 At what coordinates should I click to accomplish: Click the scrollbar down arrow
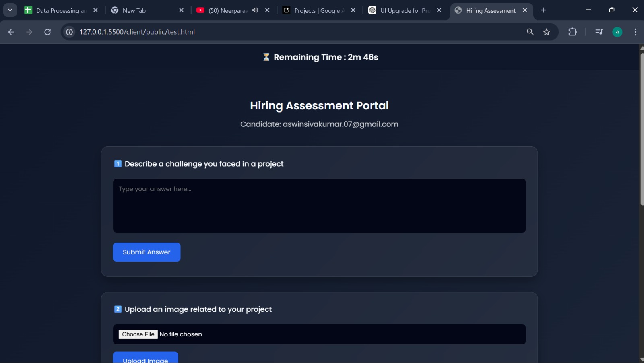(x=642, y=360)
